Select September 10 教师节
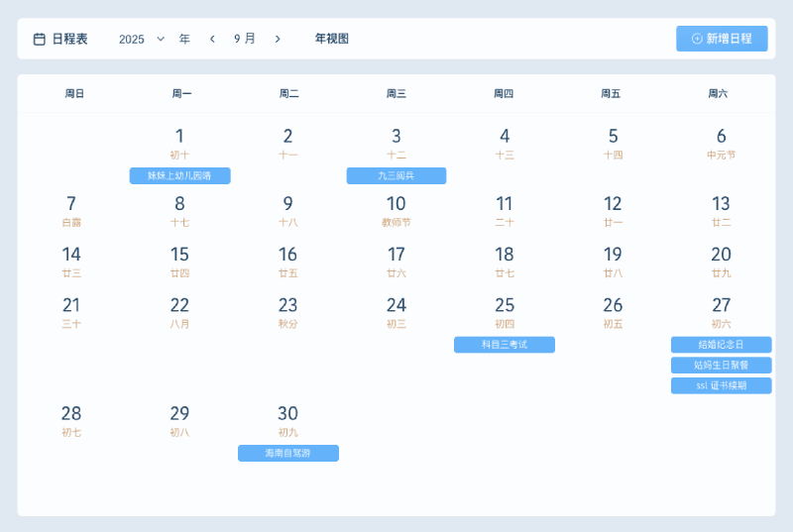The image size is (793, 532). (x=396, y=209)
